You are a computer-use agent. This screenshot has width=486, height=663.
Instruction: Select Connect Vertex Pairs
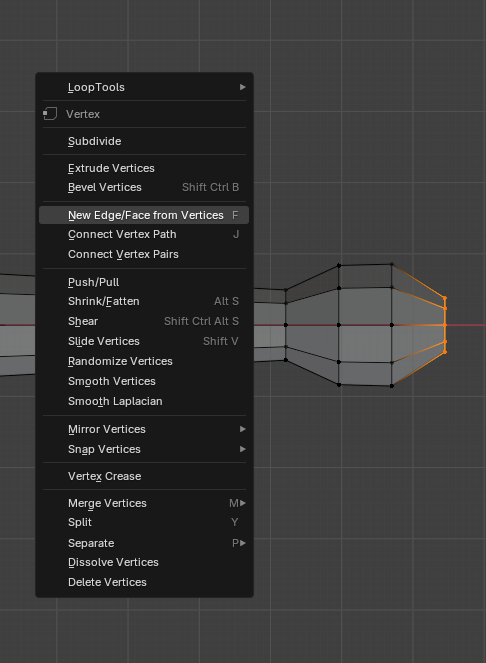[x=144, y=254]
